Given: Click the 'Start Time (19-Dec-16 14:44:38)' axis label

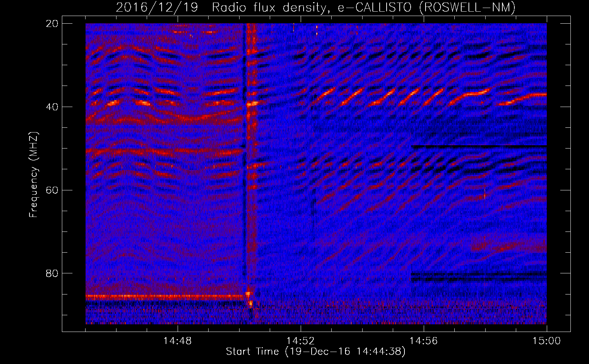Looking at the screenshot, I should coord(316,352).
